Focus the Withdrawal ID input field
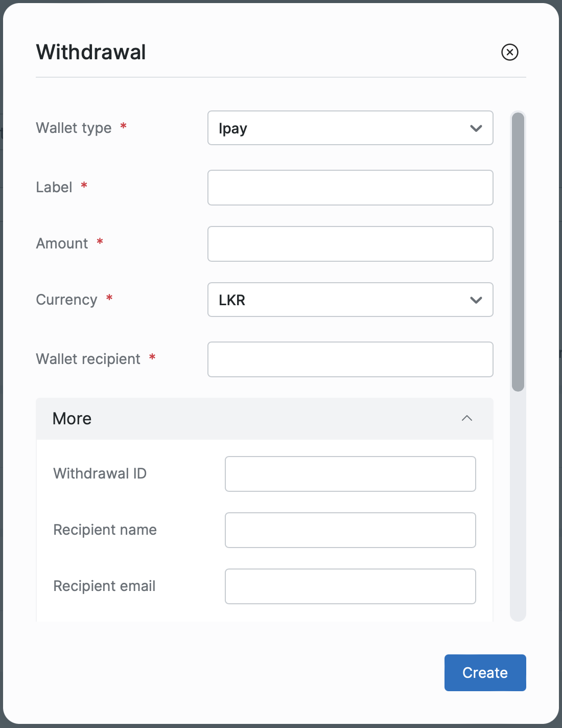562x728 pixels. [x=350, y=474]
